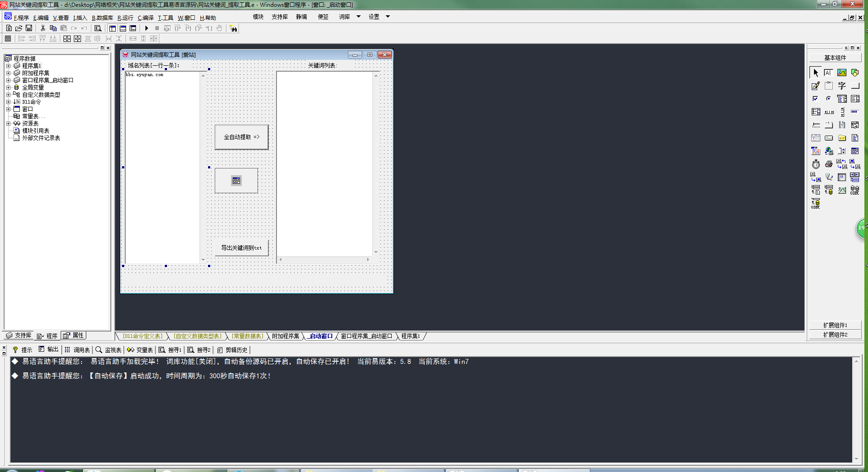Toggle the second window layout view button

pyautogui.click(x=122, y=28)
